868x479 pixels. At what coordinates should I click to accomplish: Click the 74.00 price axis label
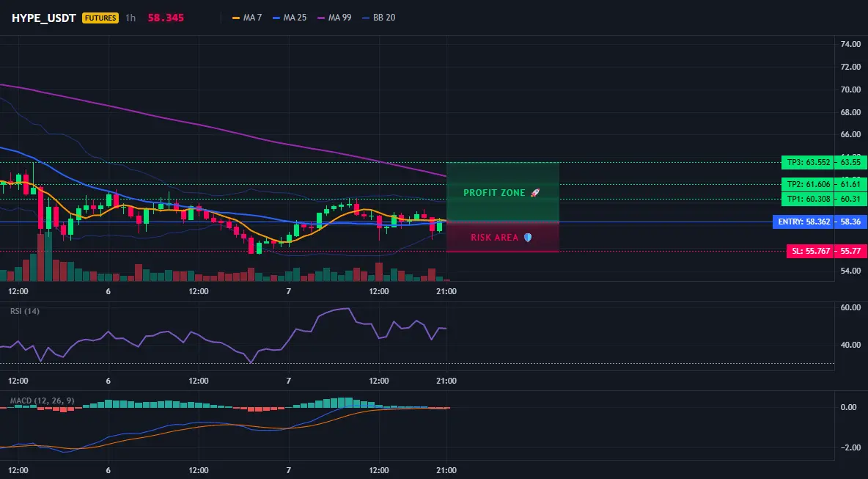850,44
